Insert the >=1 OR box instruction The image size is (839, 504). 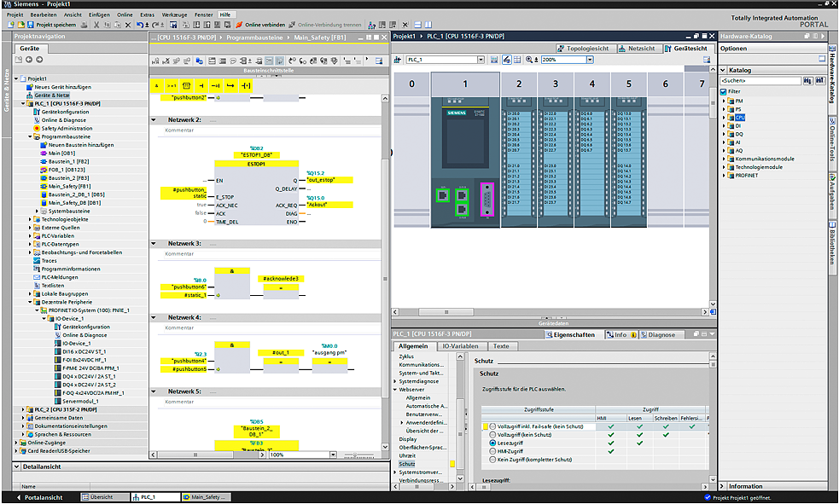click(172, 85)
